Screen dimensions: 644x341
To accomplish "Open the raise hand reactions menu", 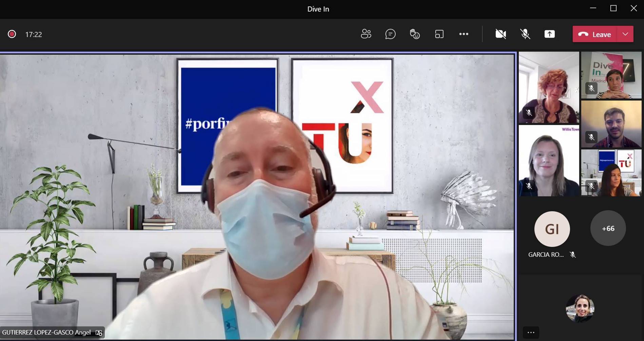I will [415, 34].
